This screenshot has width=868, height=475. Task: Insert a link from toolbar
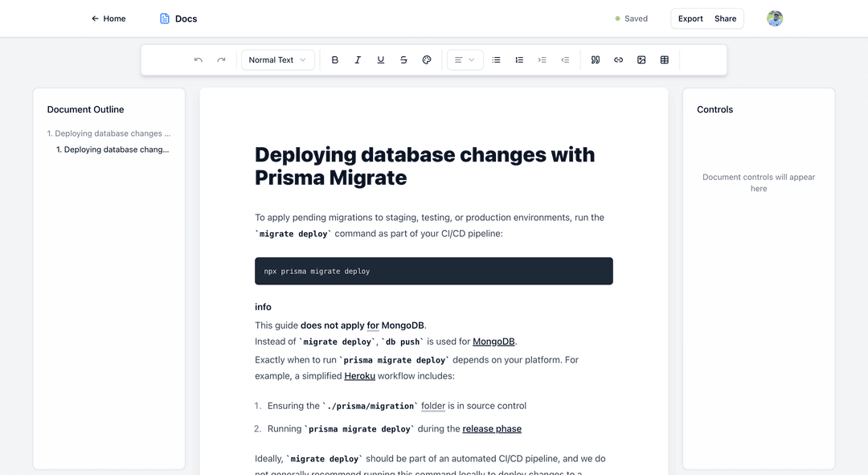coord(618,60)
